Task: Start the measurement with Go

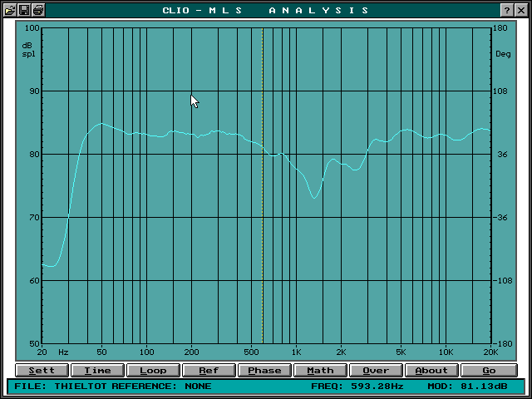Action: tap(489, 370)
